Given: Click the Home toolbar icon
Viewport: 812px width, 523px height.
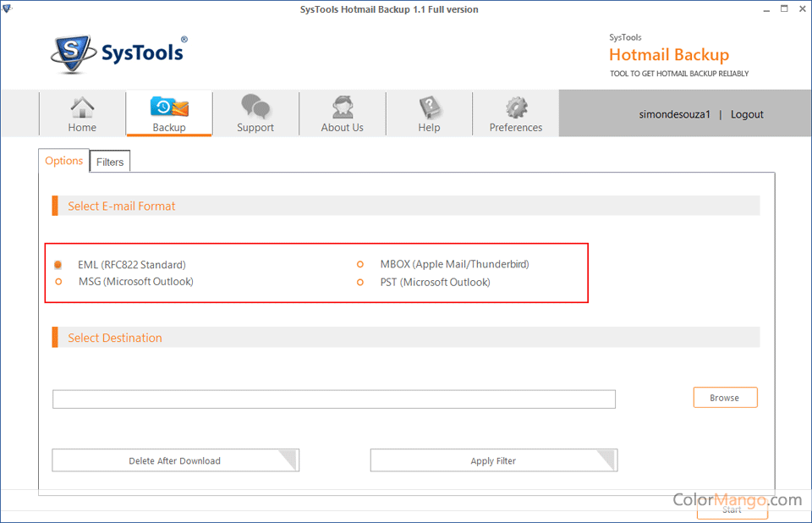Looking at the screenshot, I should tap(82, 108).
